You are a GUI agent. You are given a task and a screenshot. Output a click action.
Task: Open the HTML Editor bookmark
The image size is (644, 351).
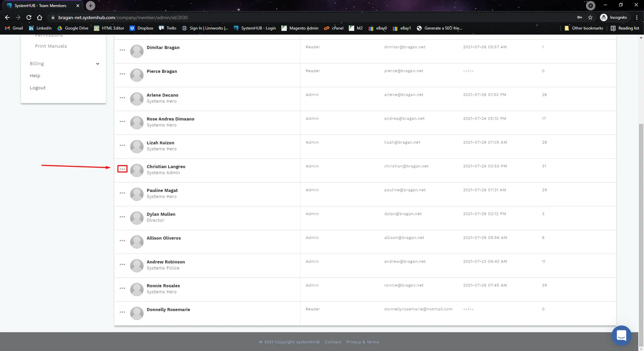point(109,28)
